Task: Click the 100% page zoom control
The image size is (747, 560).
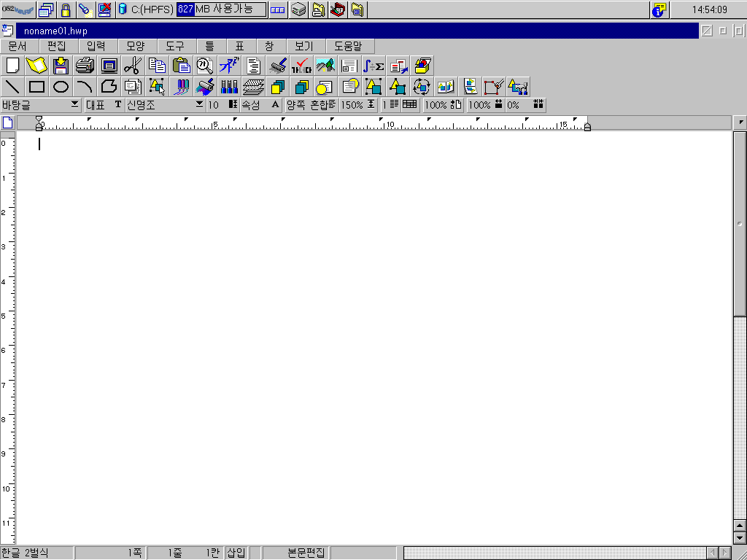Action: (x=443, y=105)
